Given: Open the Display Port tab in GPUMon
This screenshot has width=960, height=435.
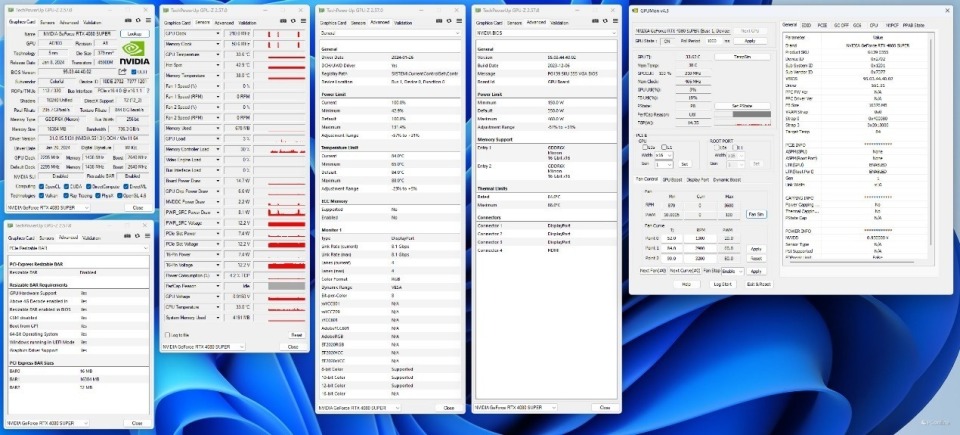Looking at the screenshot, I should [x=697, y=180].
